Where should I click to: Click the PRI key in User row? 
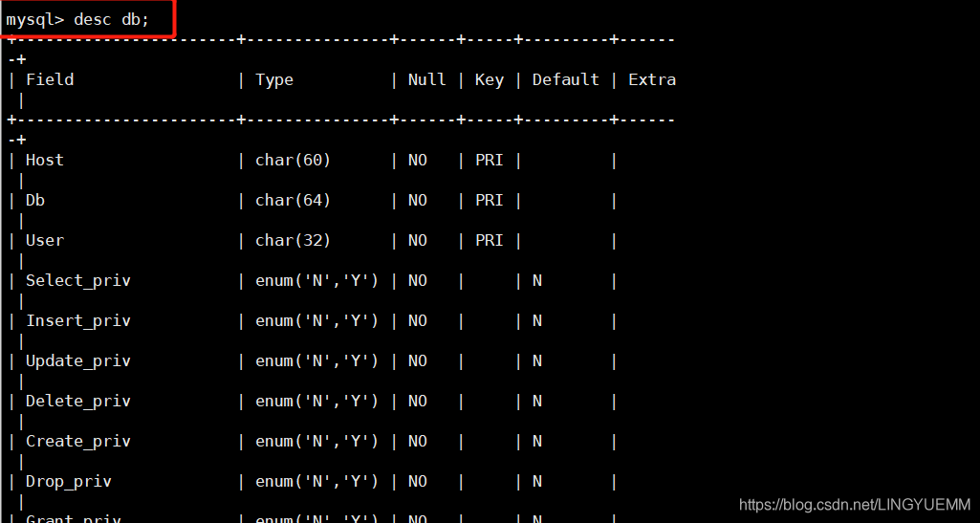tap(490, 240)
